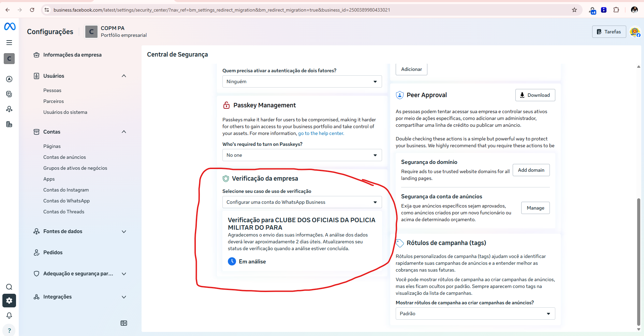Click the Central de Segurança heading
644x336 pixels.
click(177, 55)
